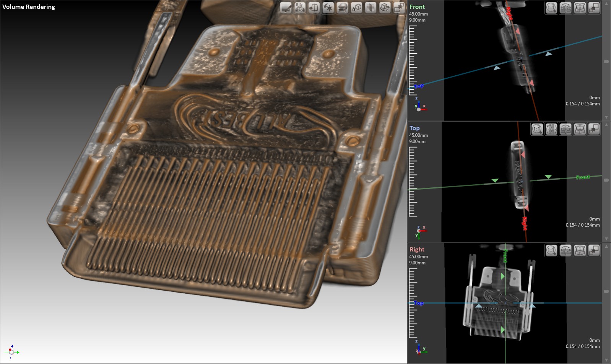This screenshot has width=611, height=364.
Task: Reset Front view zoom to 1:1
Action: [x=551, y=8]
